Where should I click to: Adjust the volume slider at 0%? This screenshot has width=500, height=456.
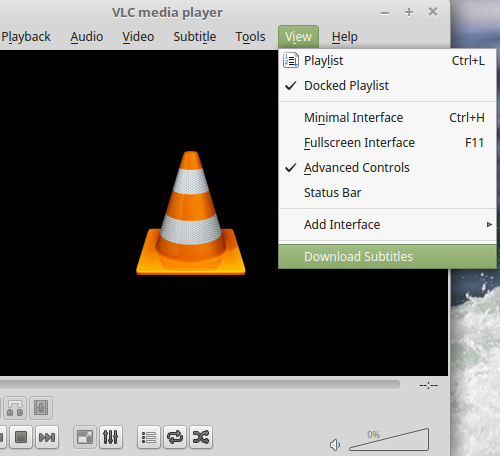click(x=389, y=439)
